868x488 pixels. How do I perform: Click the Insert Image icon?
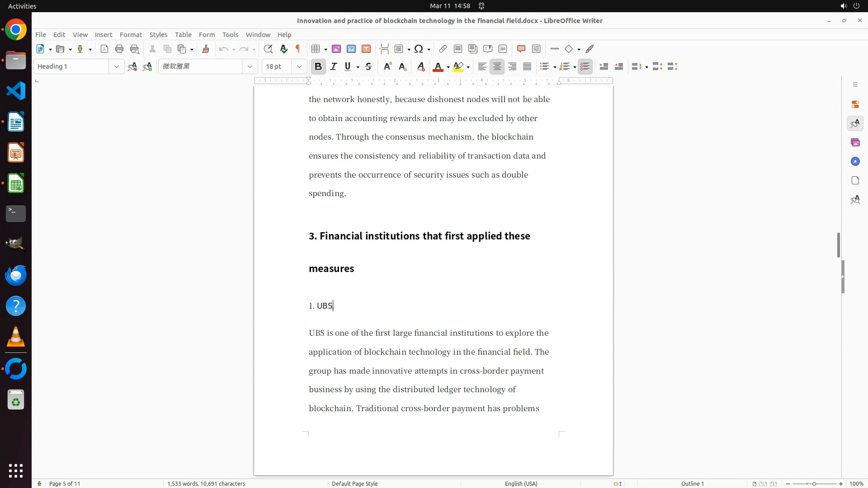coord(336,49)
